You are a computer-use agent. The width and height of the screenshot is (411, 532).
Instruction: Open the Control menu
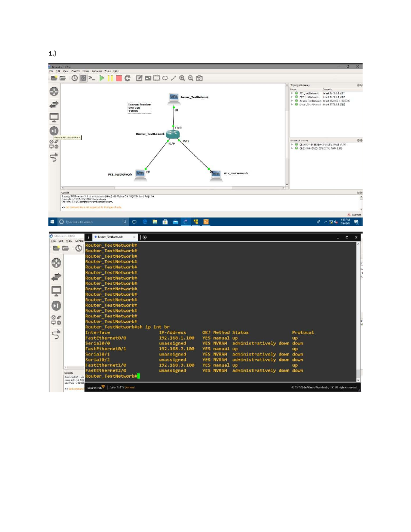(x=75, y=71)
